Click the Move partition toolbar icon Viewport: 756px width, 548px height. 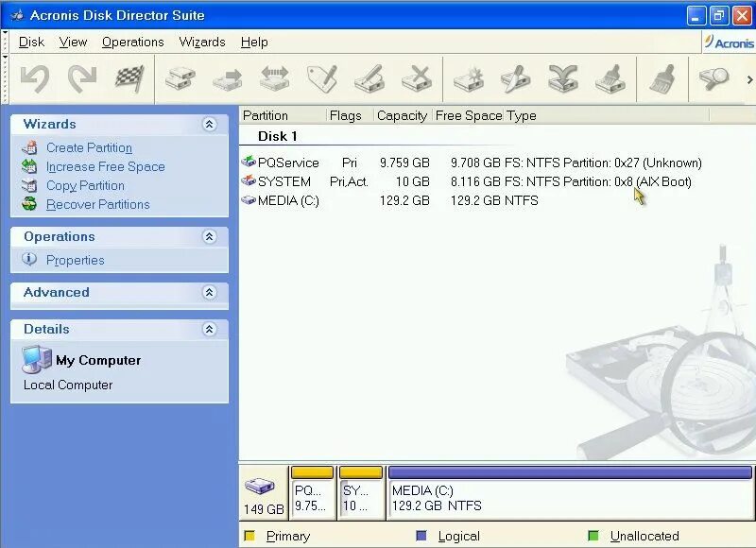228,79
